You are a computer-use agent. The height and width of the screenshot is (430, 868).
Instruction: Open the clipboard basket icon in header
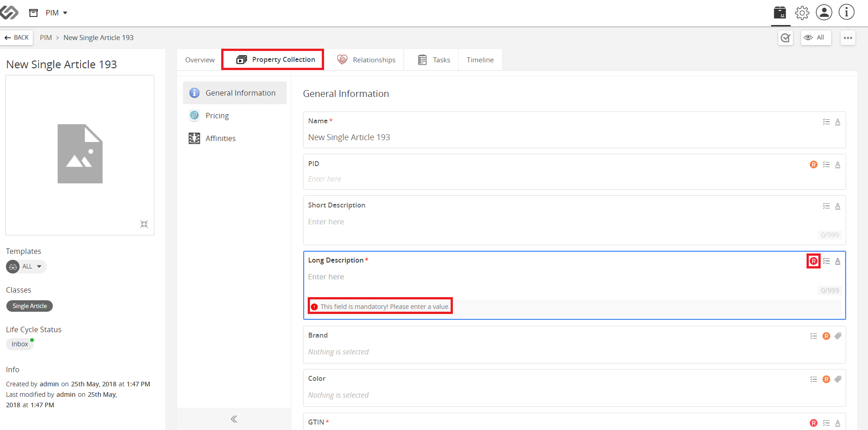pos(780,12)
